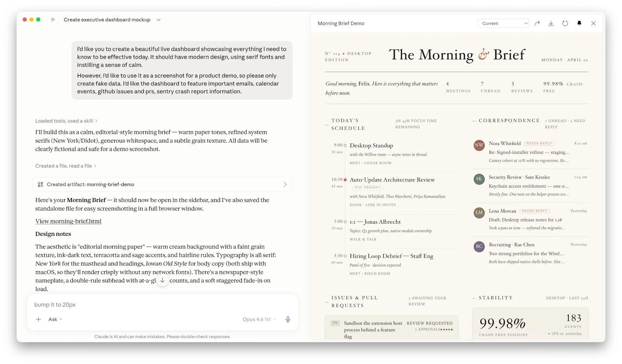Click the Correspondence section heading
622x364 pixels.
pos(509,120)
